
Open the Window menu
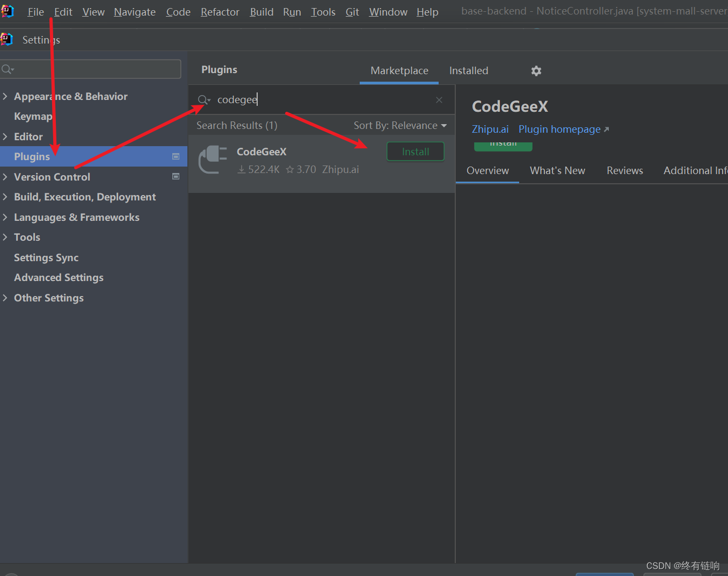click(388, 12)
